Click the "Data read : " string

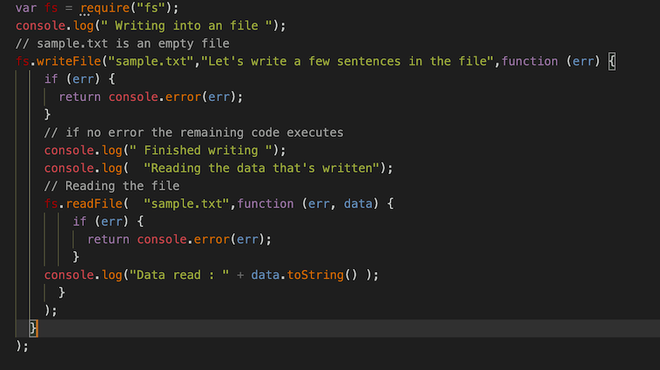coord(179,275)
